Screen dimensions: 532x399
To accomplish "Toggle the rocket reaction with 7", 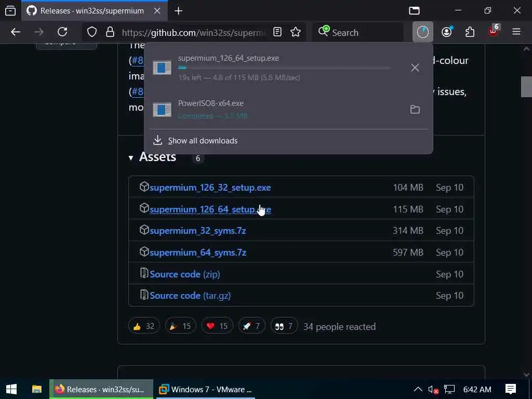I will pos(251,326).
